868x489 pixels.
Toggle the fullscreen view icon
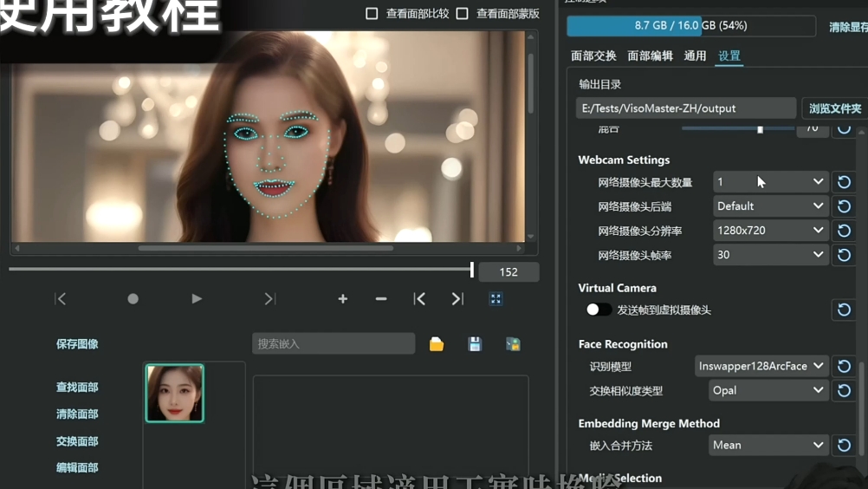(x=496, y=298)
